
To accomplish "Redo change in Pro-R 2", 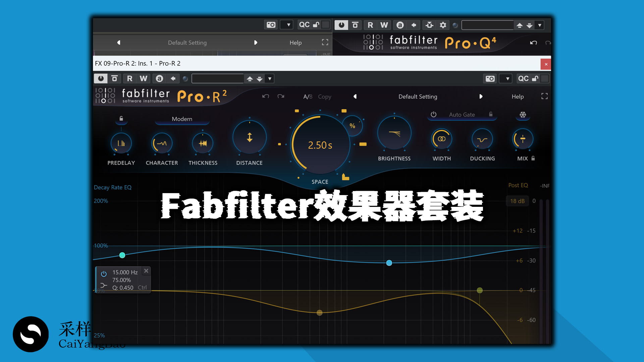I will (x=281, y=97).
